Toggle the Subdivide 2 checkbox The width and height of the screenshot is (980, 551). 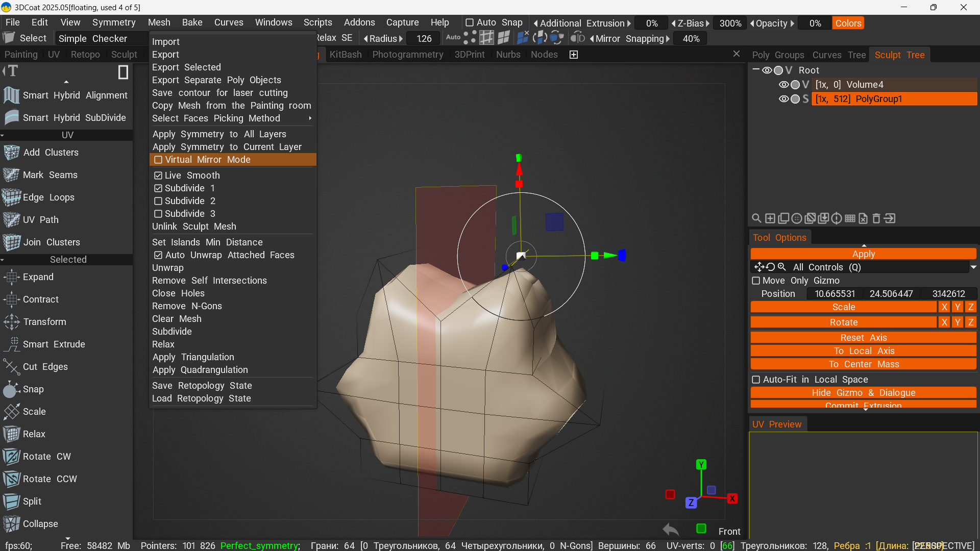point(158,201)
